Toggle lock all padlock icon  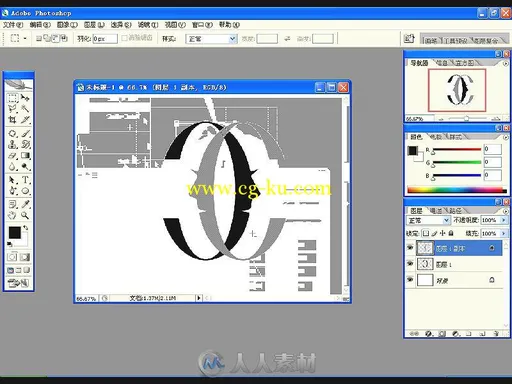pyautogui.click(x=451, y=233)
